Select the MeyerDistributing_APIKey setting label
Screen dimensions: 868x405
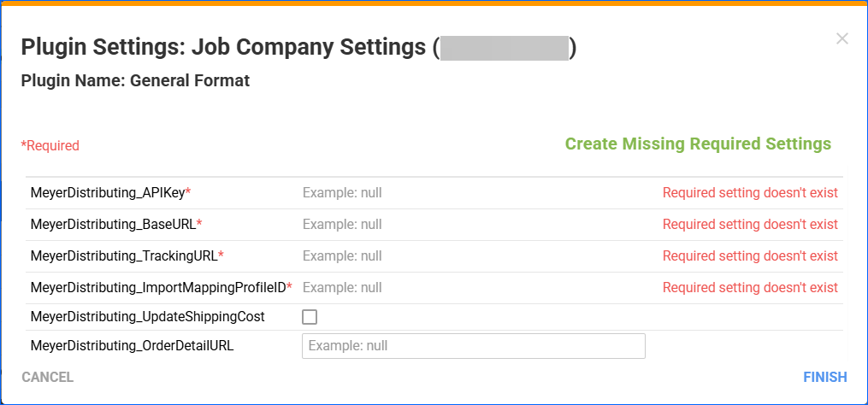tap(110, 193)
